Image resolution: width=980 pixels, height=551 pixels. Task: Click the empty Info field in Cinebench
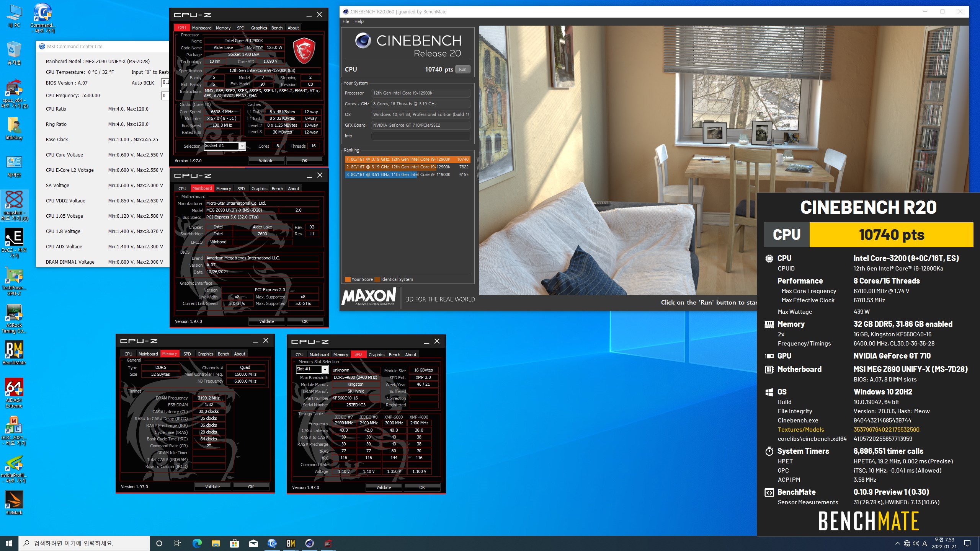click(420, 136)
